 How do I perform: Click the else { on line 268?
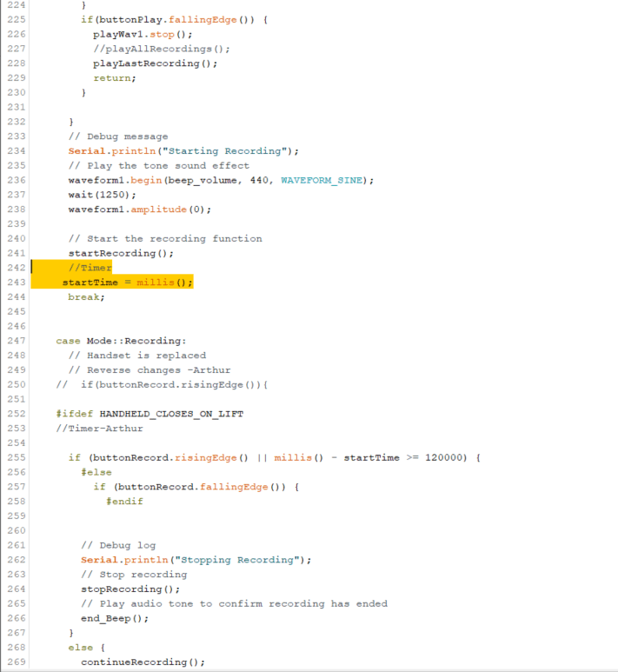[86, 648]
